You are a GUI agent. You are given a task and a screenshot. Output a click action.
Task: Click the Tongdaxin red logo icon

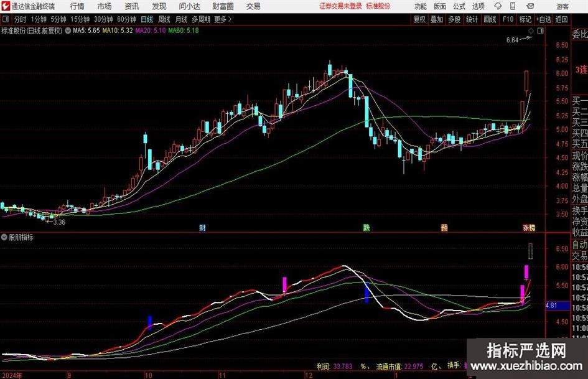5,6
